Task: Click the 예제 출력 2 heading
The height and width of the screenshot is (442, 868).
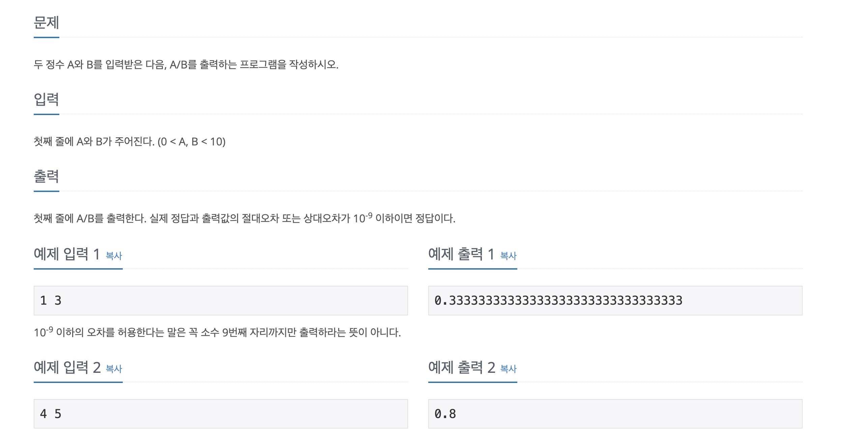Action: [462, 367]
